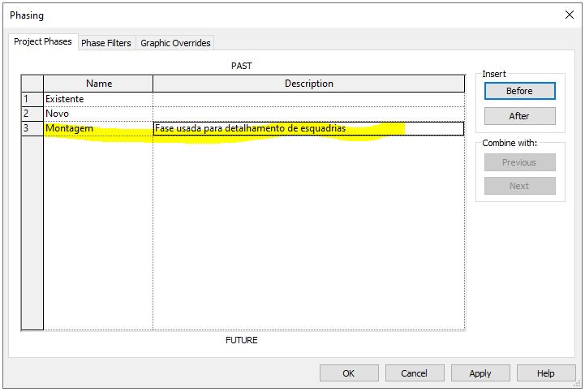
Task: Cancel the Phasing dialog
Action: point(415,373)
